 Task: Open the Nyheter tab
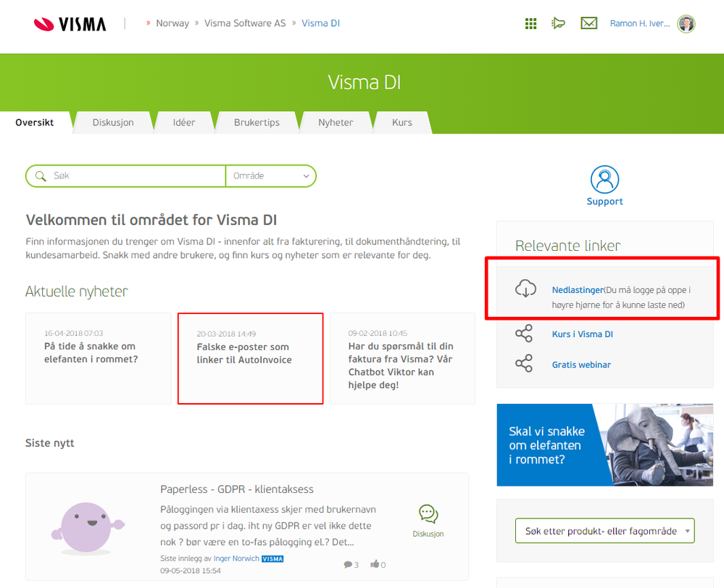(336, 123)
